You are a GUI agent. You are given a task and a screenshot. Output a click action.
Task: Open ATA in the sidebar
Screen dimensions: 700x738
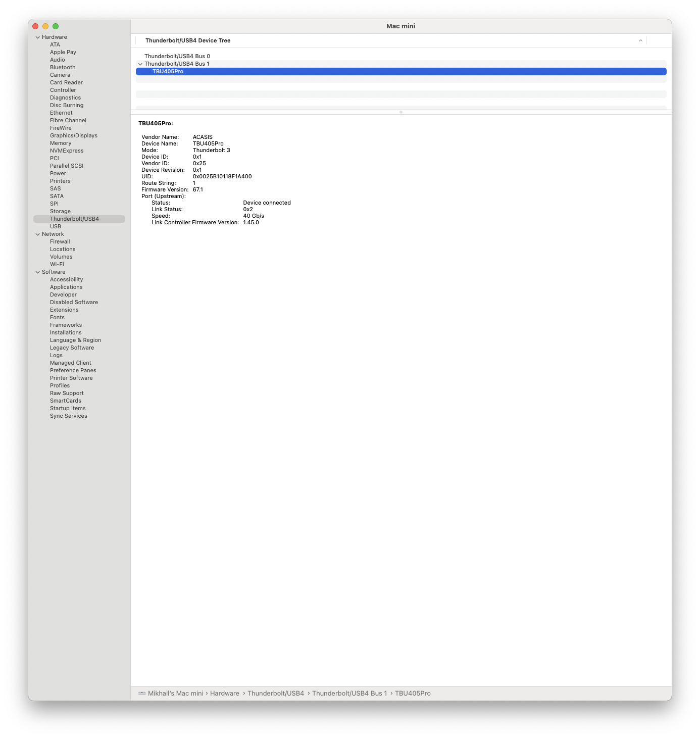pos(55,45)
